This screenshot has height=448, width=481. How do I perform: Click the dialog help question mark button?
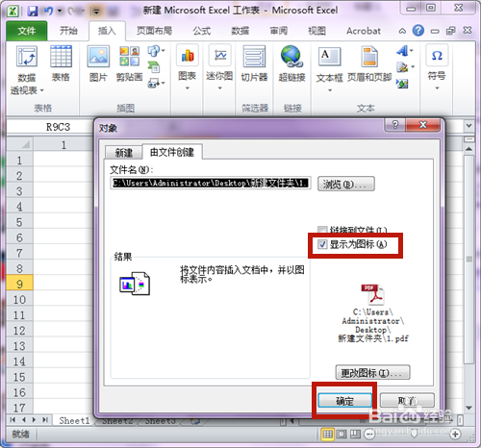click(x=394, y=125)
